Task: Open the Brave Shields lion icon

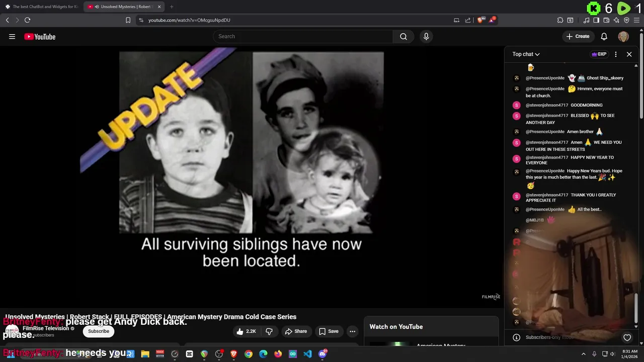Action: tap(480, 20)
